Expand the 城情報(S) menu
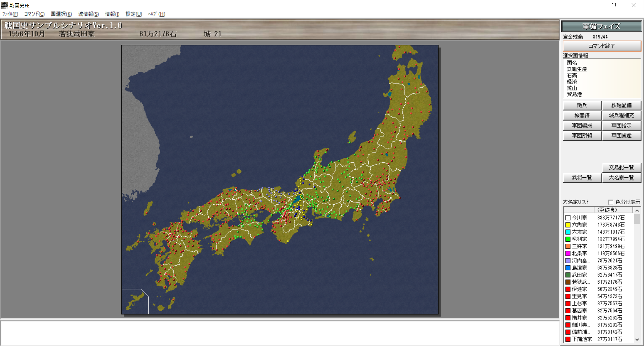 pyautogui.click(x=88, y=14)
